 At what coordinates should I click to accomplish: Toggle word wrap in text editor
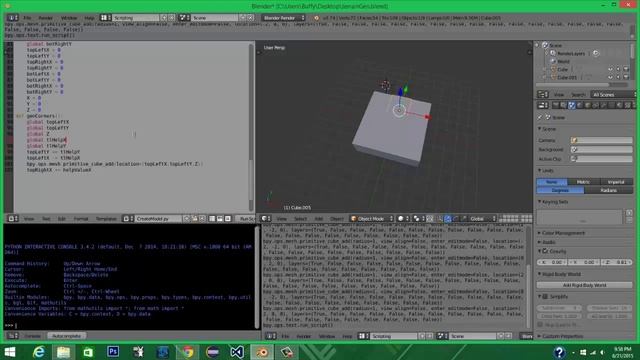(x=220, y=219)
